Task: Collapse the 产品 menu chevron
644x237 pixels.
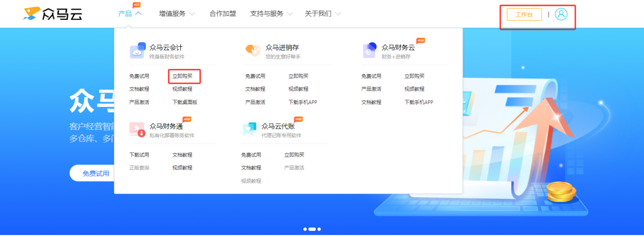Action: (x=139, y=14)
